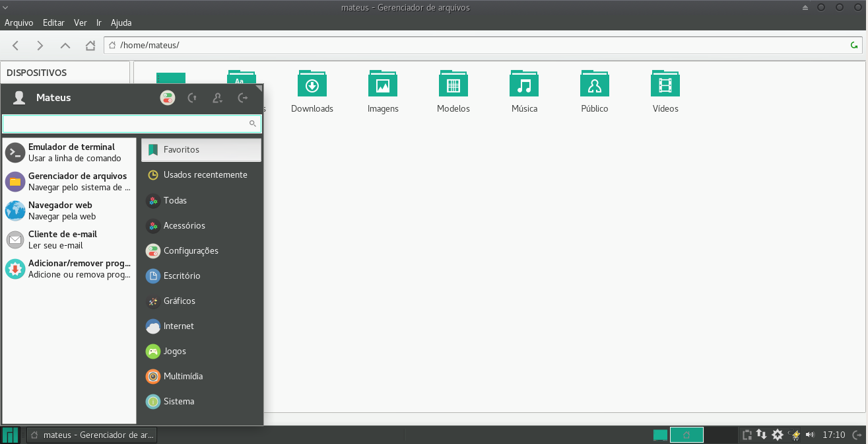This screenshot has height=444, width=868.
Task: Launch Emulador de terminal from favorites
Action: point(69,153)
